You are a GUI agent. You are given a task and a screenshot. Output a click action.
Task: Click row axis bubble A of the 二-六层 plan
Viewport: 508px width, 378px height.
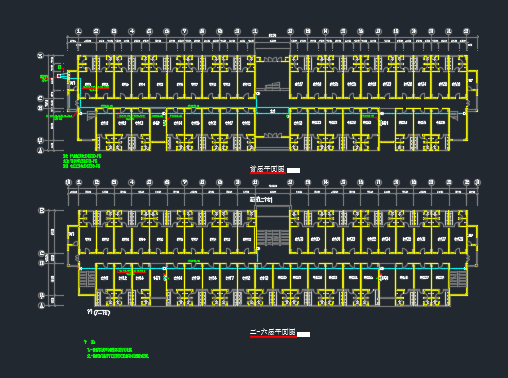tap(42, 305)
